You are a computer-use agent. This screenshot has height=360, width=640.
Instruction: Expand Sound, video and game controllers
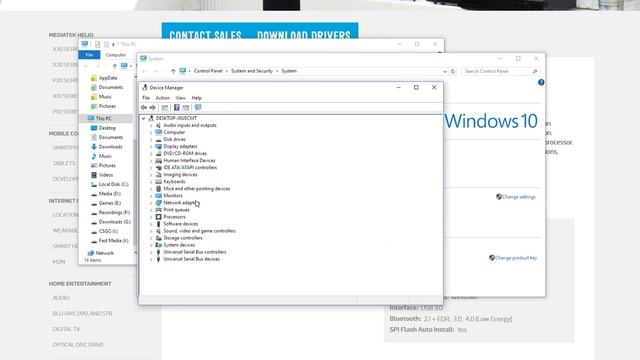click(x=151, y=231)
